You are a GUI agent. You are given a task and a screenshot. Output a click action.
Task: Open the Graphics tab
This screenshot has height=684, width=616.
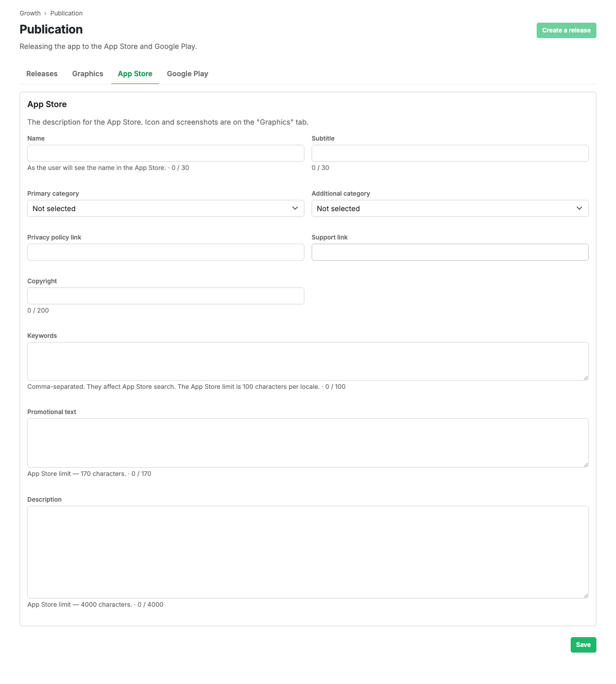pyautogui.click(x=88, y=74)
